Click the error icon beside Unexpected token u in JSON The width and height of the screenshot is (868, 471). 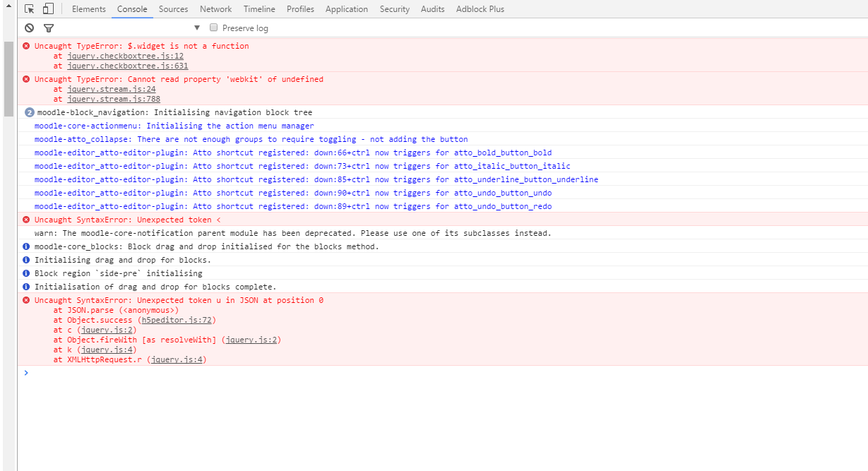[27, 300]
